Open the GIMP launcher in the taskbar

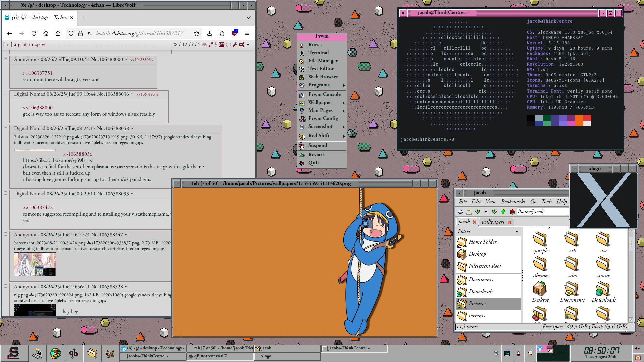pyautogui.click(x=110, y=353)
